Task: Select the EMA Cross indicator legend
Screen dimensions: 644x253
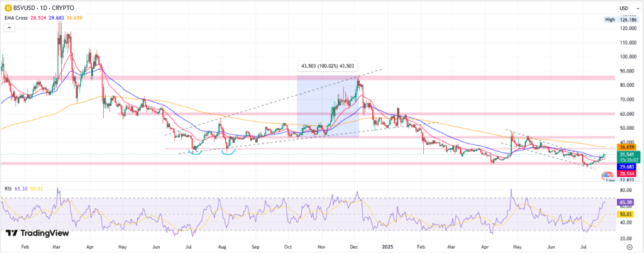Action: pyautogui.click(x=16, y=18)
